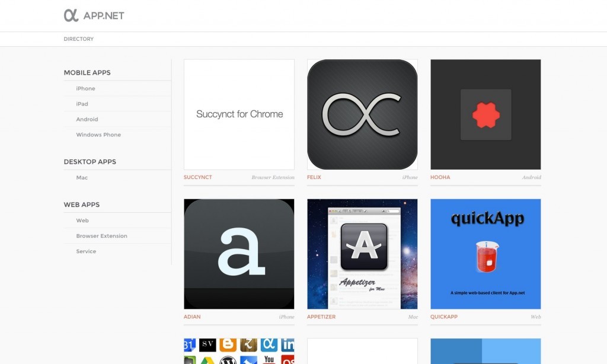Click the App.net alpha logo icon
This screenshot has width=607, height=364.
tap(71, 15)
